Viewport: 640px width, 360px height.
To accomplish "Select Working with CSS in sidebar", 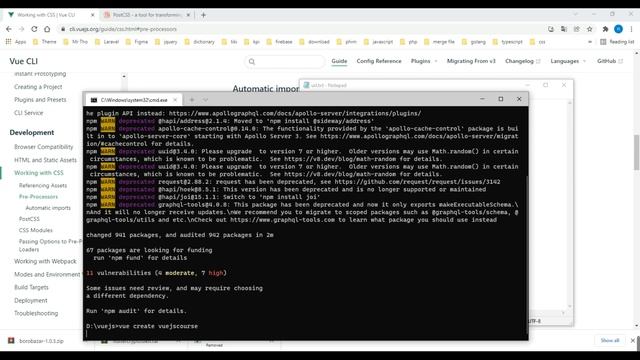I will (x=39, y=173).
